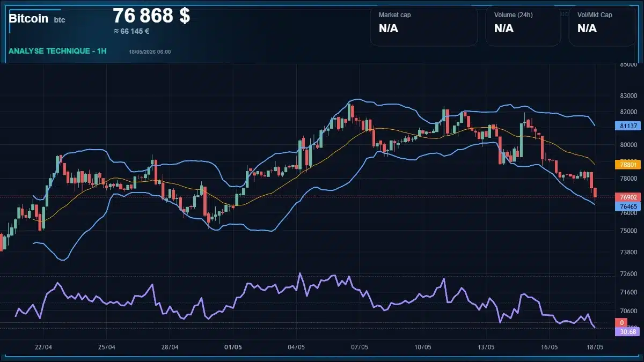This screenshot has height=362, width=644.
Task: Click the lower band tag 76465
Action: point(628,206)
